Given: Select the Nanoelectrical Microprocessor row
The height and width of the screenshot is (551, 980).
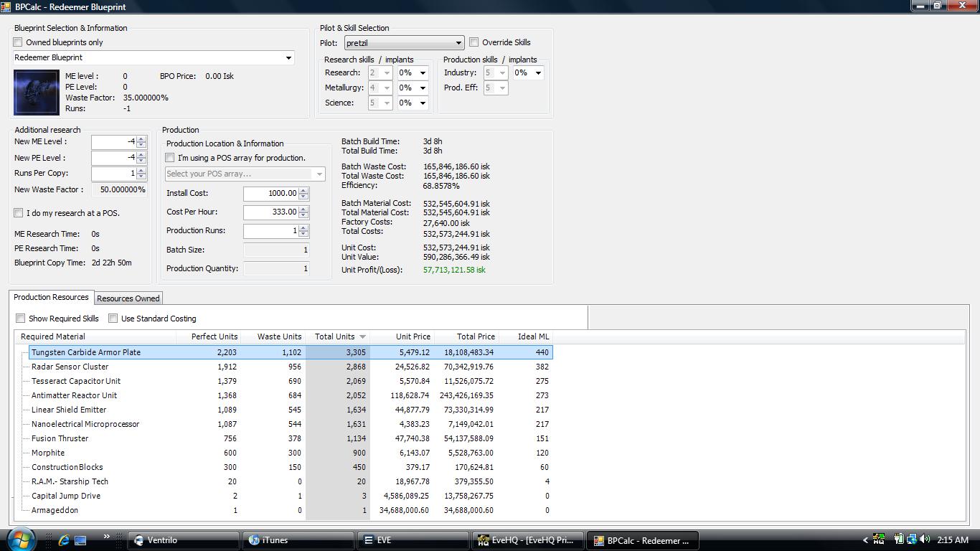Looking at the screenshot, I should coord(291,424).
